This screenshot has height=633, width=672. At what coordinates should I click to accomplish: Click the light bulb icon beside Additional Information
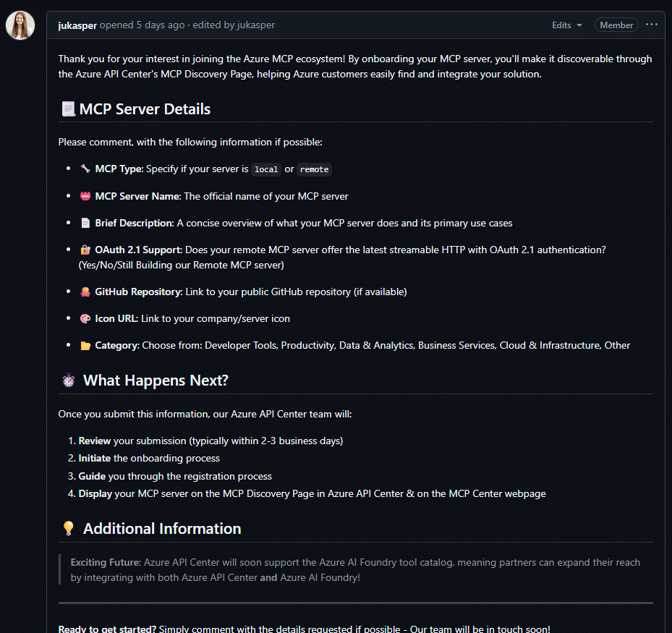(x=69, y=529)
